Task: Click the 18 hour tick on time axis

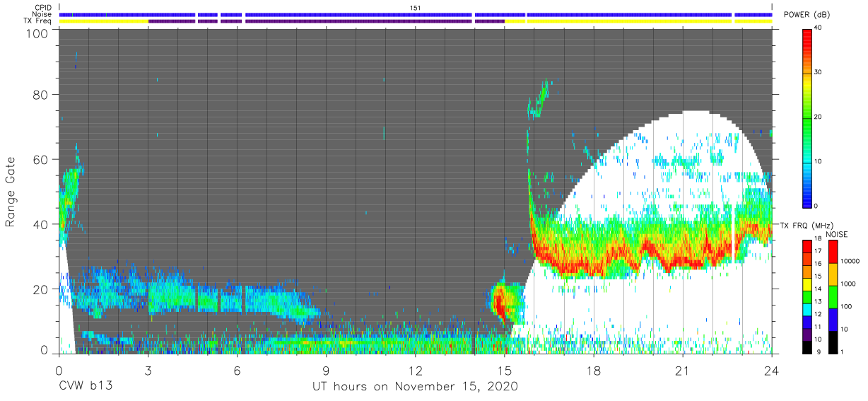Action: 594,369
